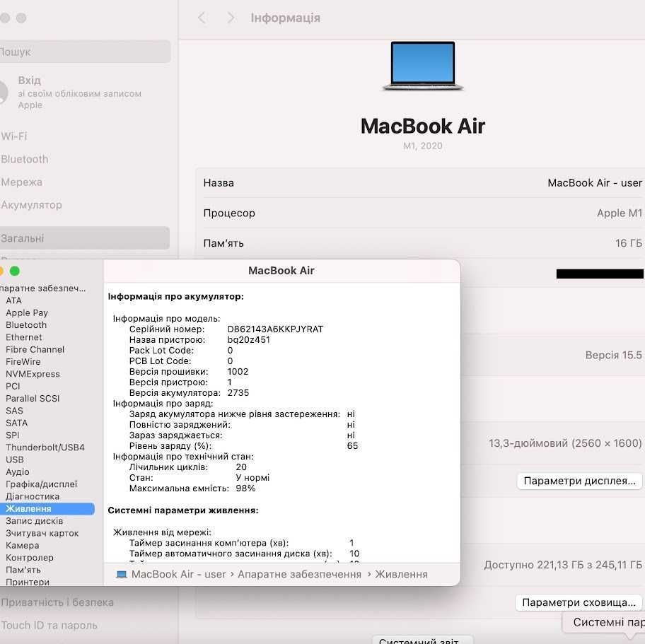Select Пам'ять in System Report sidebar
This screenshot has height=644, width=645.
click(x=23, y=570)
